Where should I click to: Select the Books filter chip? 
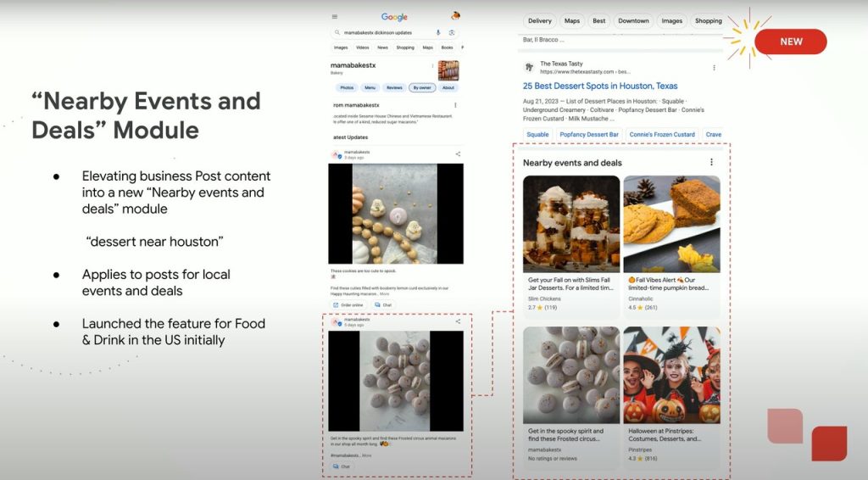(x=448, y=47)
